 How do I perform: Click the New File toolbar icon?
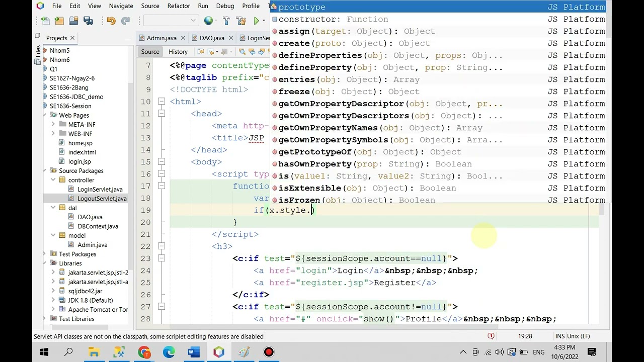46,21
